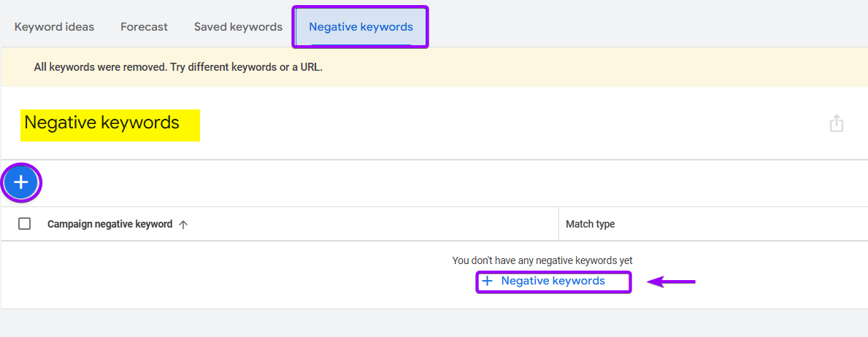Sort by Campaign negative keyword column header
This screenshot has width=868, height=337.
click(x=110, y=224)
